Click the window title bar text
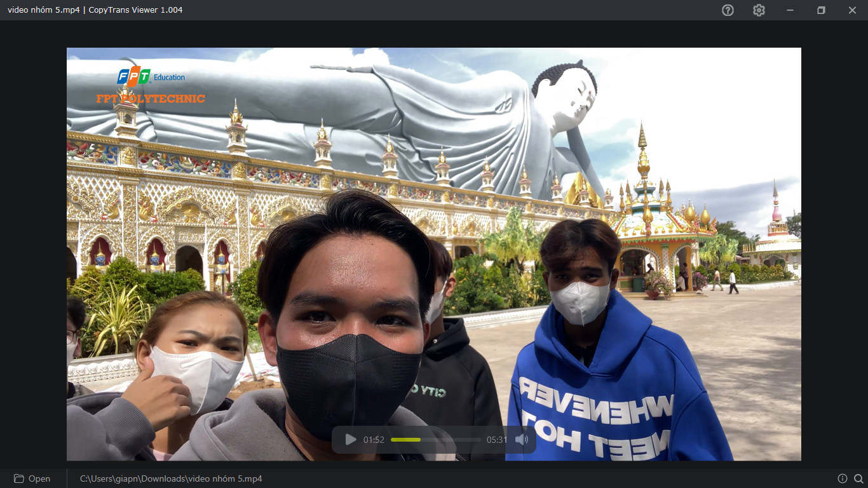This screenshot has width=868, height=488. point(95,10)
